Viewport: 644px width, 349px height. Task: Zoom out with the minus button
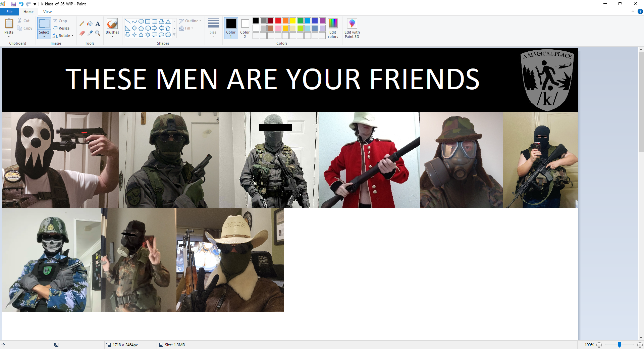599,345
